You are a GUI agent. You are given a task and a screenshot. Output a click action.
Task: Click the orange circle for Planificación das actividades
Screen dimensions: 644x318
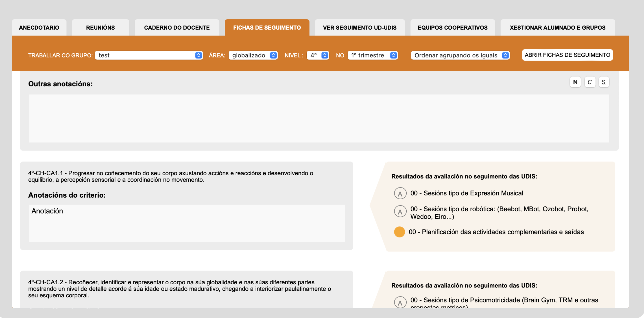click(399, 232)
